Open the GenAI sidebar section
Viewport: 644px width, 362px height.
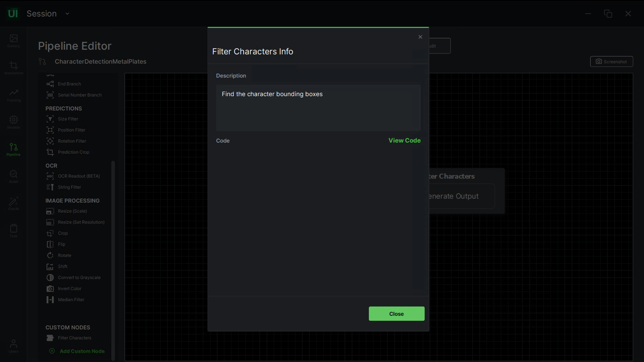(13, 204)
